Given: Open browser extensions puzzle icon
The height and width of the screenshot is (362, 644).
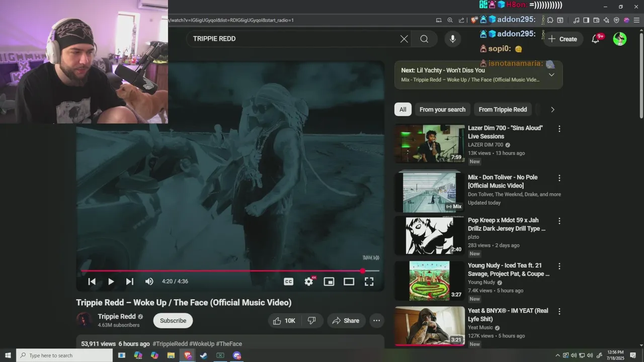Looking at the screenshot, I should (x=550, y=20).
